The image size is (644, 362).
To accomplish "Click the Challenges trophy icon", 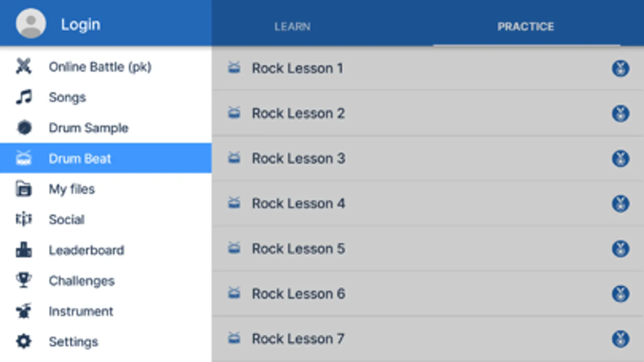I will (x=24, y=280).
